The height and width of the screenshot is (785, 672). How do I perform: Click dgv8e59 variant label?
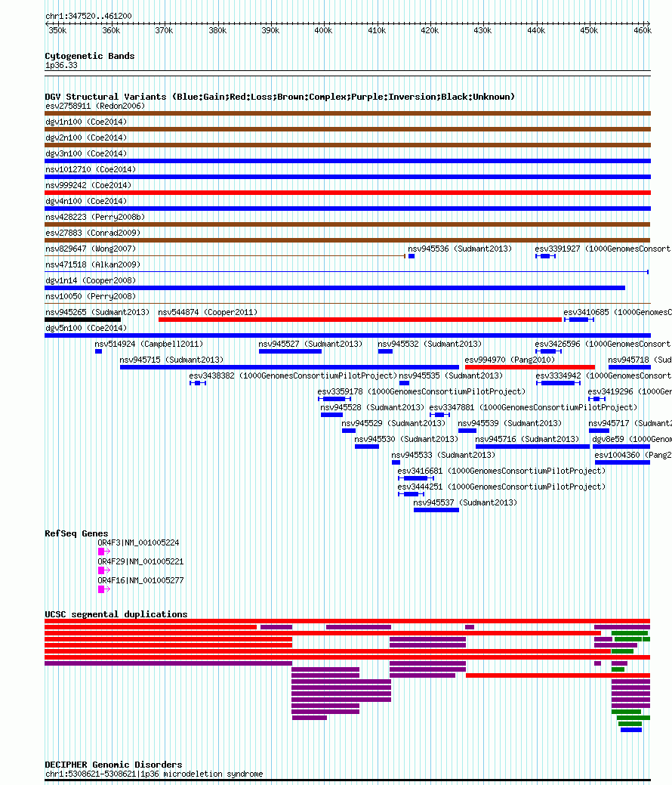click(x=632, y=439)
